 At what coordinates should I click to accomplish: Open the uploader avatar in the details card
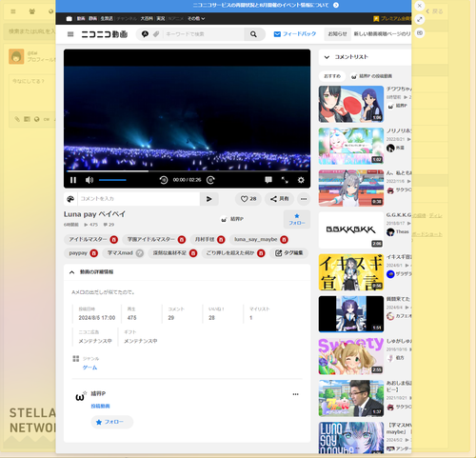tap(81, 396)
